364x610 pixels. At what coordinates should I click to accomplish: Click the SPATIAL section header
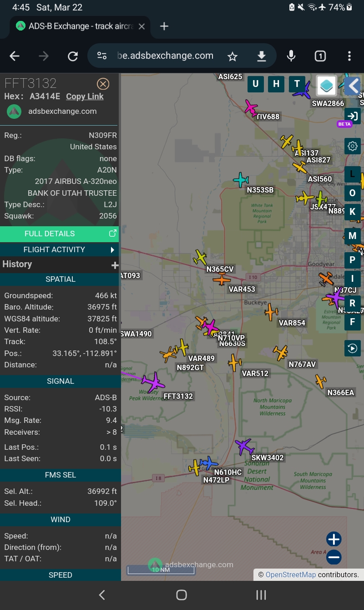pos(61,279)
